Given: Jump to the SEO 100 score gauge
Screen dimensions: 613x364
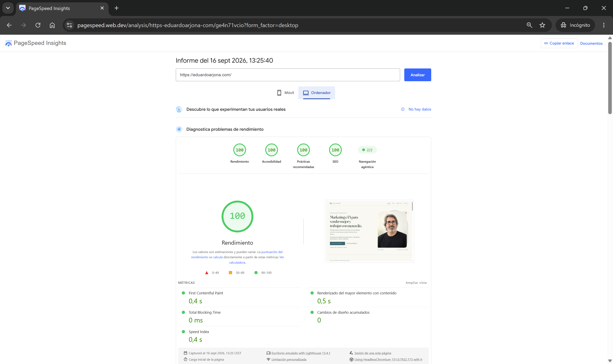Looking at the screenshot, I should click(335, 150).
